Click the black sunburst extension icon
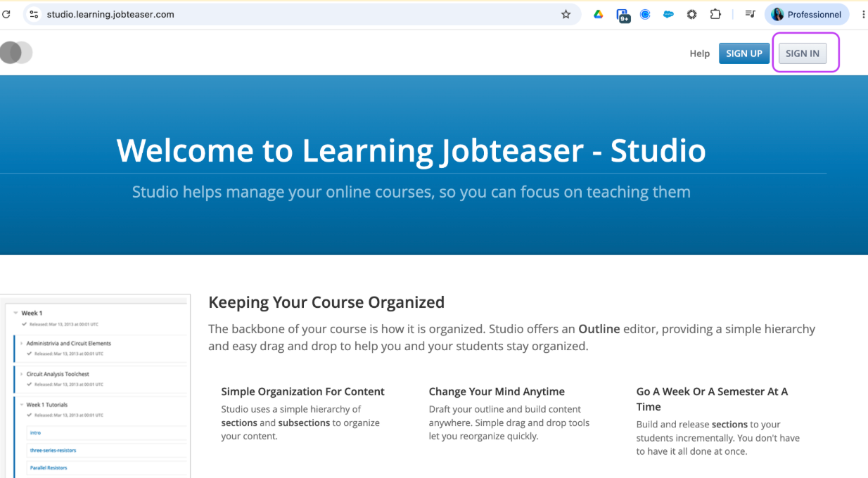 coord(691,14)
